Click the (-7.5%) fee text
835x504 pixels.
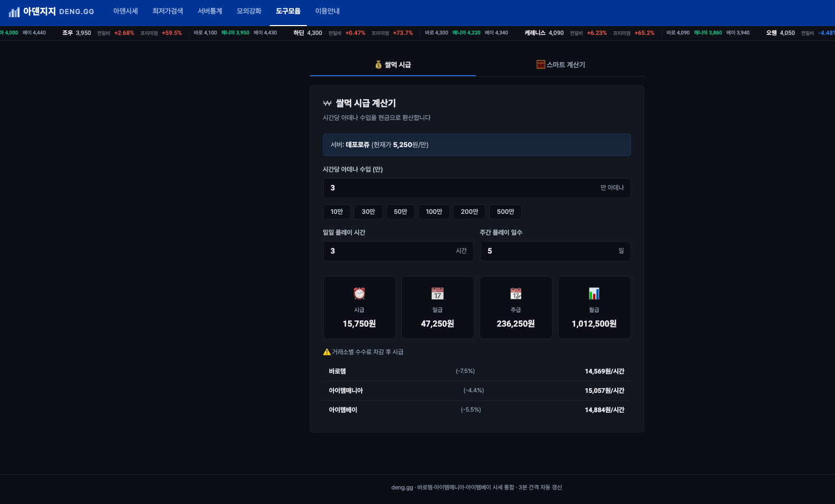(465, 371)
